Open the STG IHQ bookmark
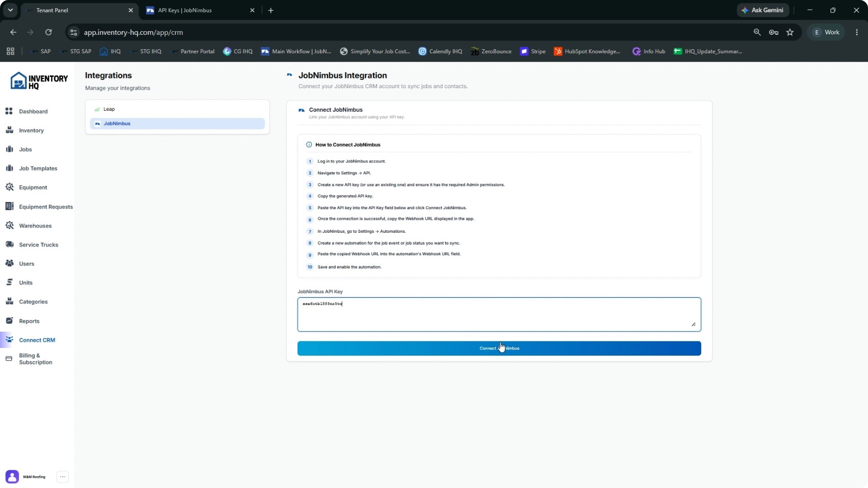This screenshot has width=868, height=488. point(146,51)
